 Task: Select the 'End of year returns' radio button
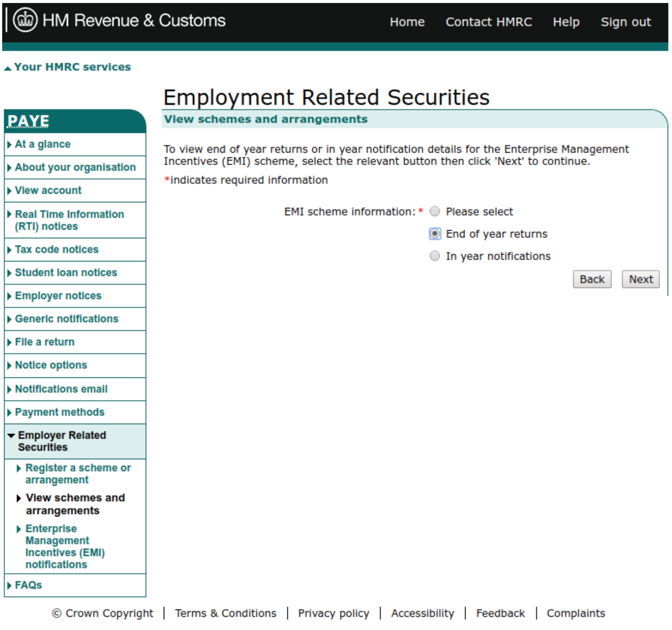(435, 234)
